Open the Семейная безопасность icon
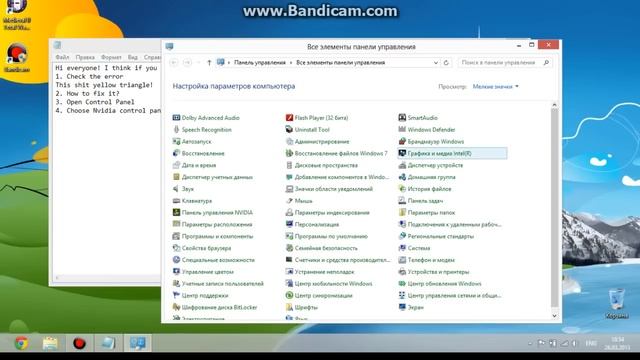The height and width of the screenshot is (360, 640). tap(289, 248)
